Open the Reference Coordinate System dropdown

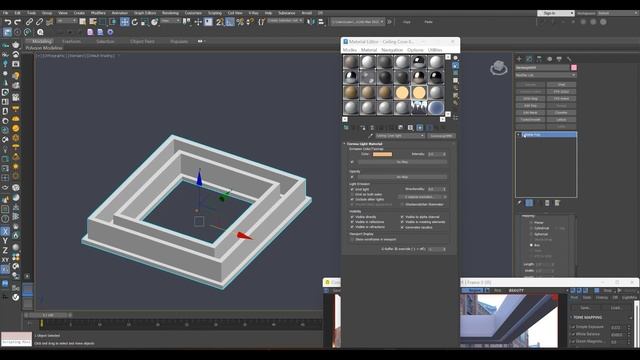click(x=171, y=21)
